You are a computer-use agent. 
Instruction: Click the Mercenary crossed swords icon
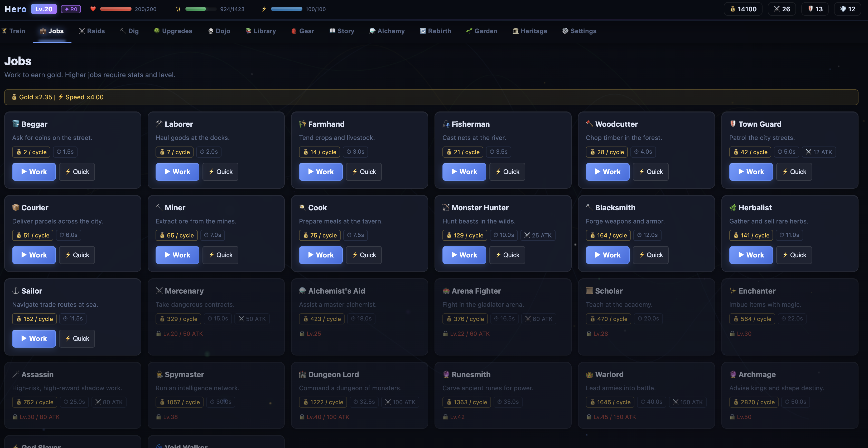pyautogui.click(x=159, y=290)
